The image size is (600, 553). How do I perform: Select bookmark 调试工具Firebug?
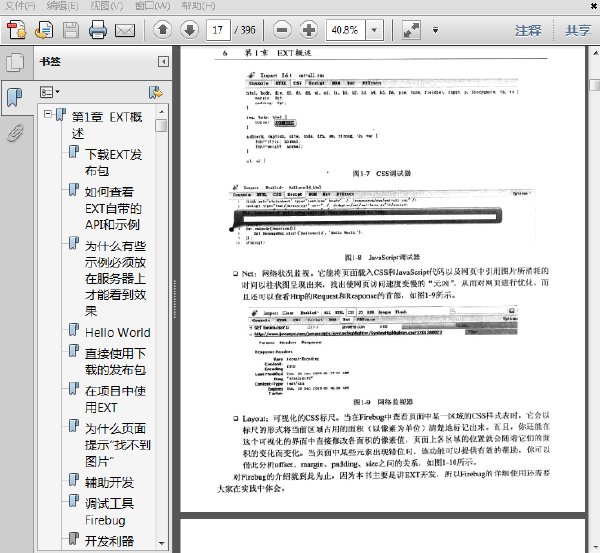click(109, 511)
